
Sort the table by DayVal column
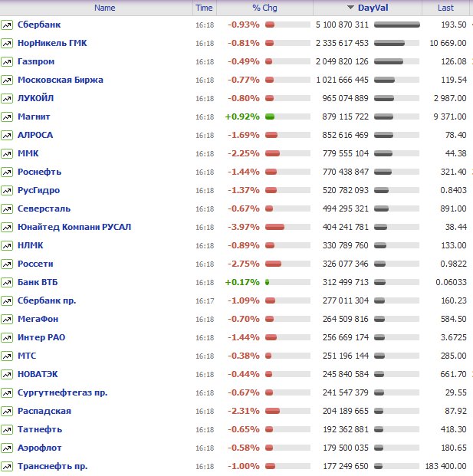coord(373,8)
